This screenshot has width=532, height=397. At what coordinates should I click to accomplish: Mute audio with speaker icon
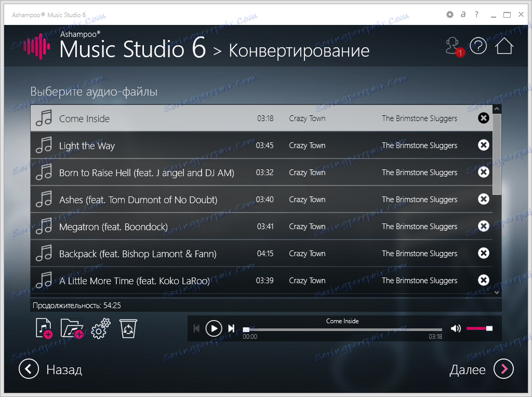point(456,328)
